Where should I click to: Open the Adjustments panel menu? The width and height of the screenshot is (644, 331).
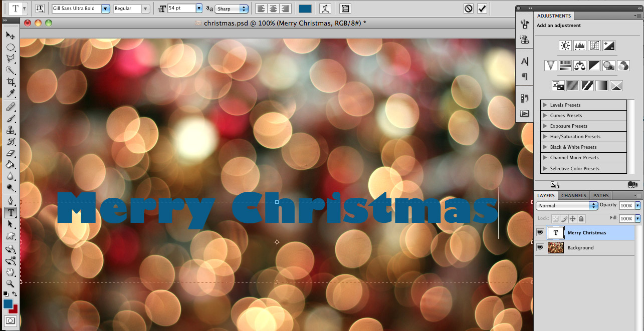(x=637, y=16)
